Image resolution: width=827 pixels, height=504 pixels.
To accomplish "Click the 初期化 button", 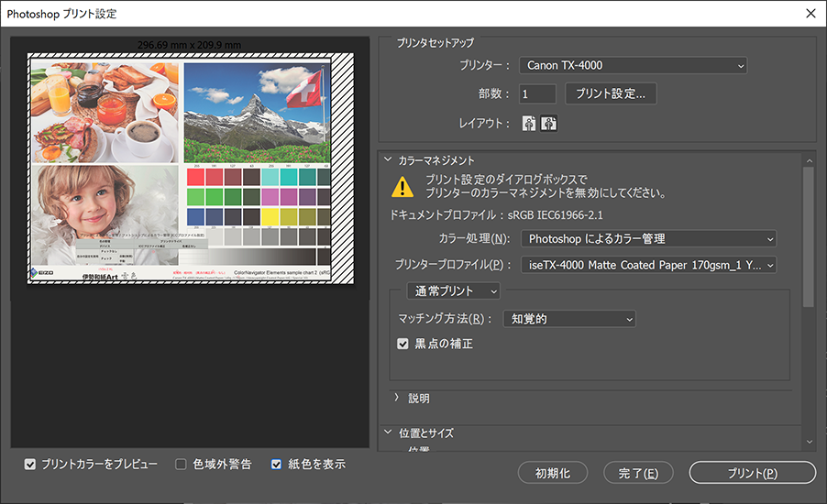I will [x=553, y=473].
